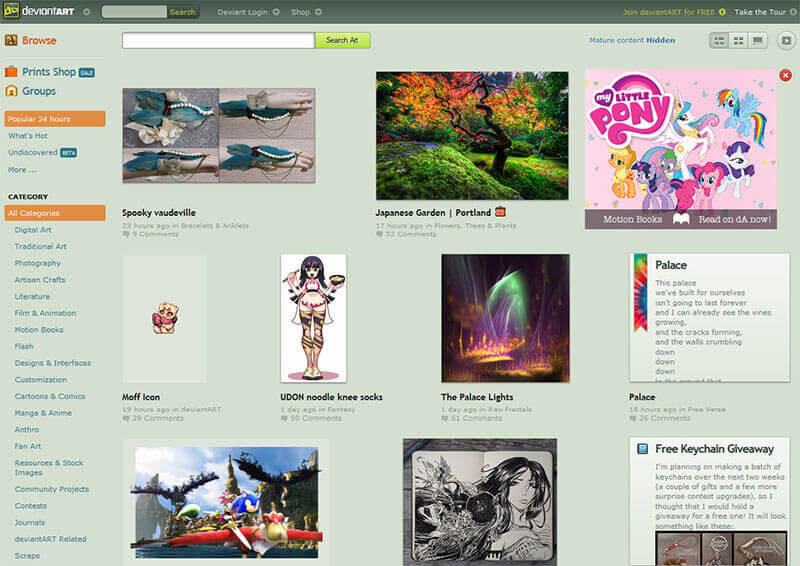800x566 pixels.
Task: Choose Scraps category
Action: [x=27, y=556]
